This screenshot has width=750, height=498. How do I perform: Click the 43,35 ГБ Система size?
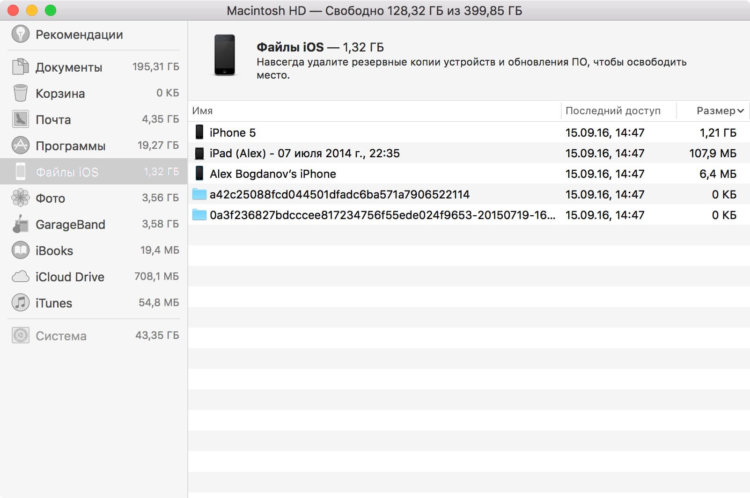click(157, 335)
